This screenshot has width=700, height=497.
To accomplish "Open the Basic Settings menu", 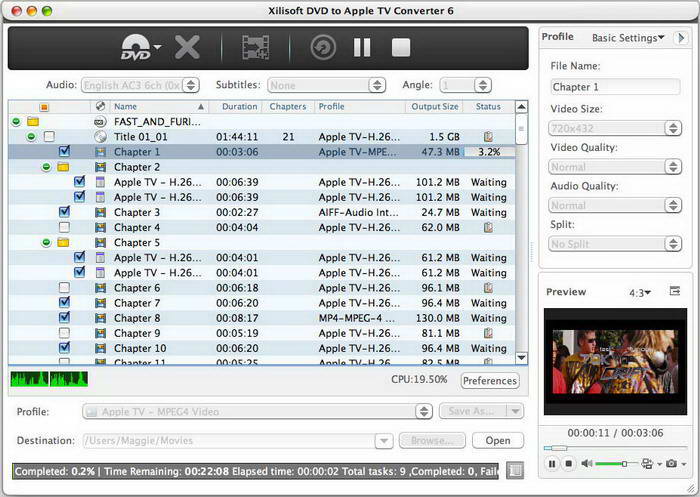I will pyautogui.click(x=628, y=38).
